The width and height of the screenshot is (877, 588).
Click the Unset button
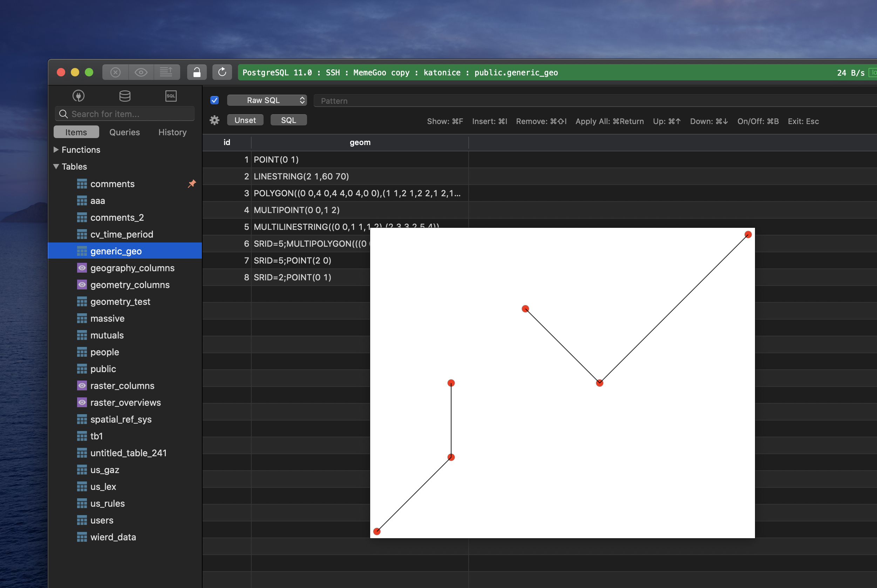click(x=245, y=119)
